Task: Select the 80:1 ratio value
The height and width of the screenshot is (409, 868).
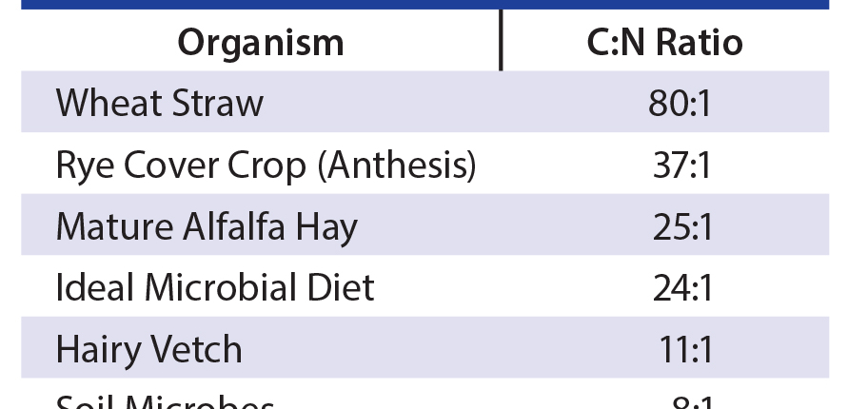Action: pyautogui.click(x=680, y=103)
